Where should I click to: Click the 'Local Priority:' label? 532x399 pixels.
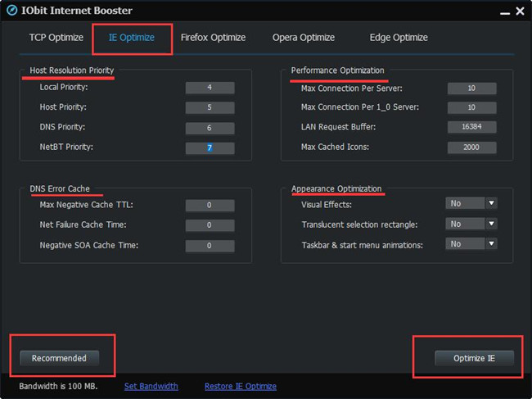(x=64, y=88)
